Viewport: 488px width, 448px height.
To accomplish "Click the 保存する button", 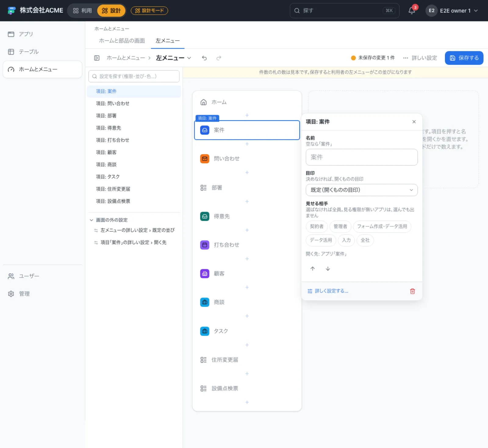I will [464, 58].
